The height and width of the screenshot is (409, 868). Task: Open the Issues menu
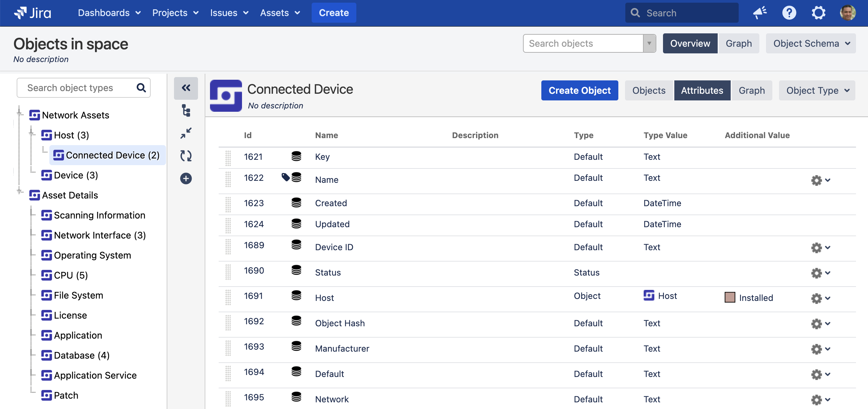229,13
